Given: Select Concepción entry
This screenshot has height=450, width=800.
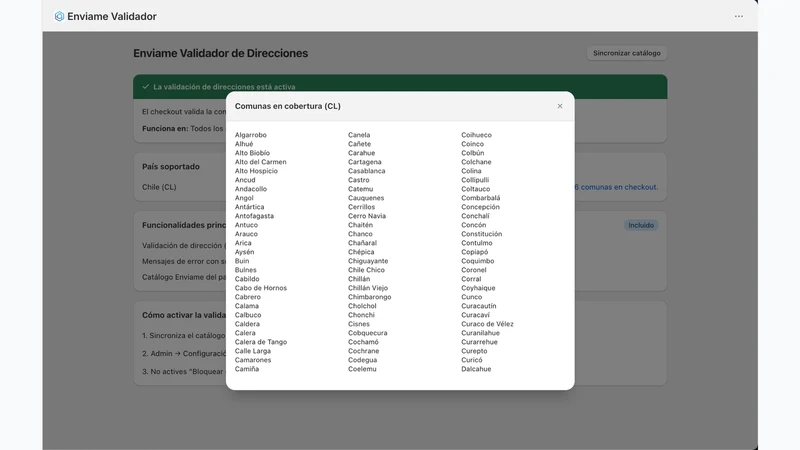Looking at the screenshot, I should [x=480, y=207].
